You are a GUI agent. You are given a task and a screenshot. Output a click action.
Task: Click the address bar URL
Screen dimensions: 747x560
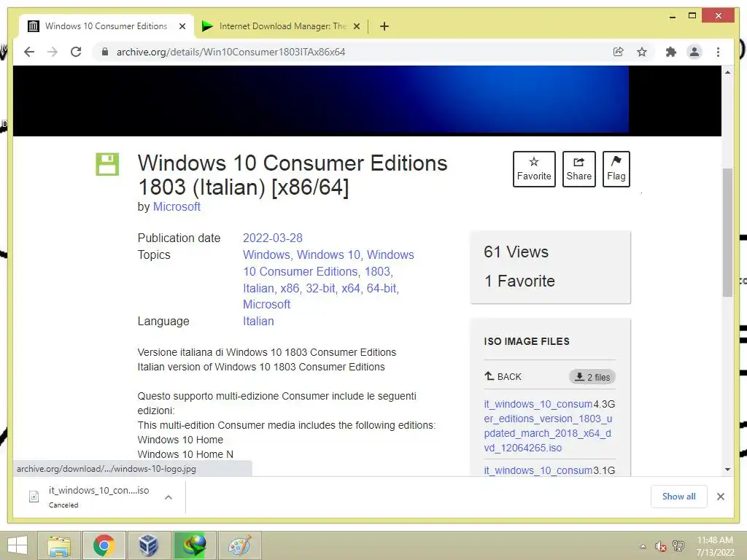[x=231, y=52]
